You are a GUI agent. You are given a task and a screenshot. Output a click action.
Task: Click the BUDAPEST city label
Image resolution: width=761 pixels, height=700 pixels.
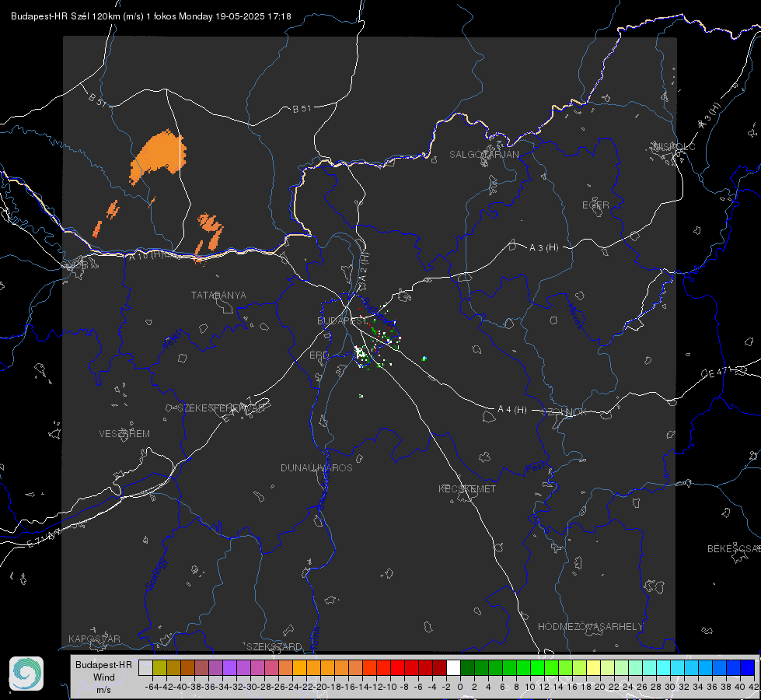click(x=342, y=321)
